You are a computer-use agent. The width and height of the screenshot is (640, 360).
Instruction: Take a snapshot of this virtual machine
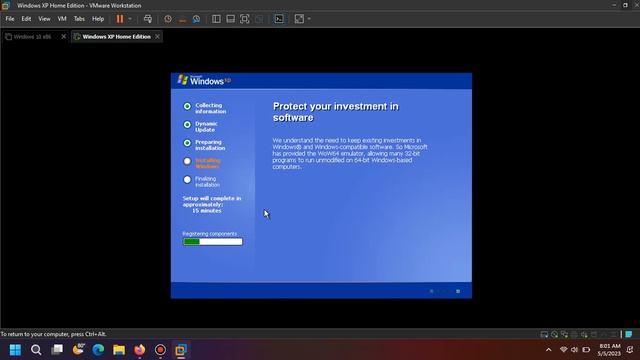click(x=168, y=19)
